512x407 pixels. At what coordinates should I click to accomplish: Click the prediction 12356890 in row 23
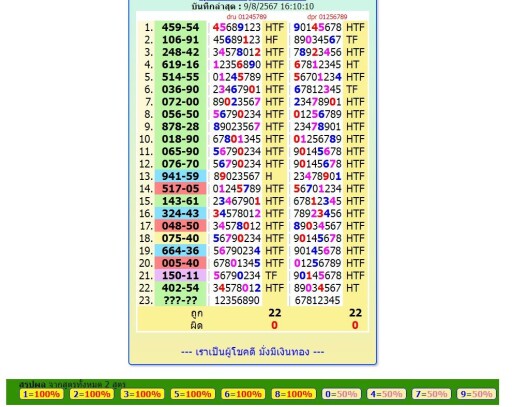237,300
